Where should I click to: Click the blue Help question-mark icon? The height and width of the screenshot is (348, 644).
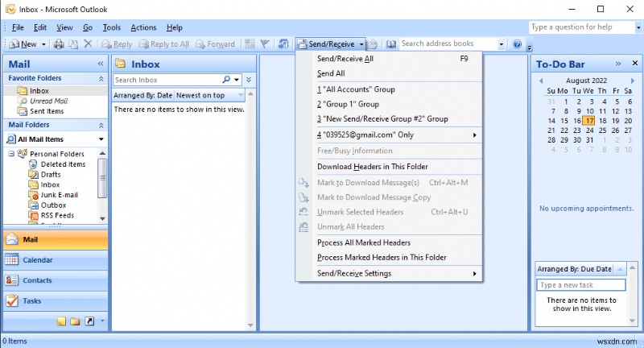click(517, 44)
